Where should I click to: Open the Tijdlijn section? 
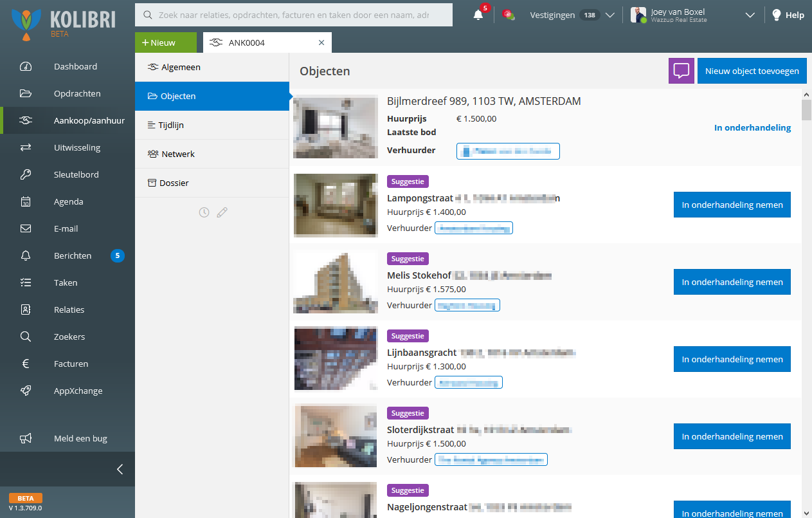point(212,125)
